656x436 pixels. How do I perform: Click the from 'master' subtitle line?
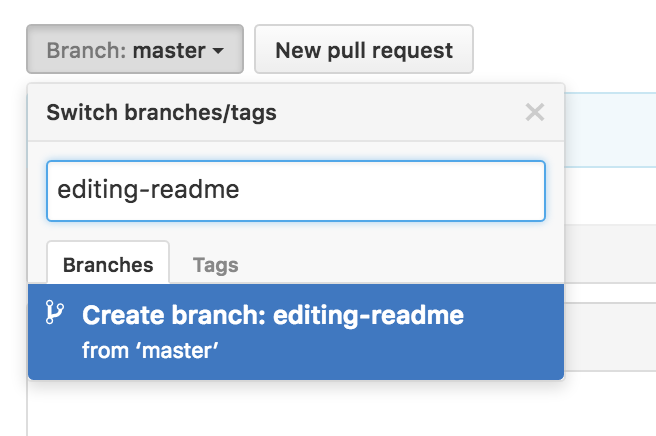150,350
